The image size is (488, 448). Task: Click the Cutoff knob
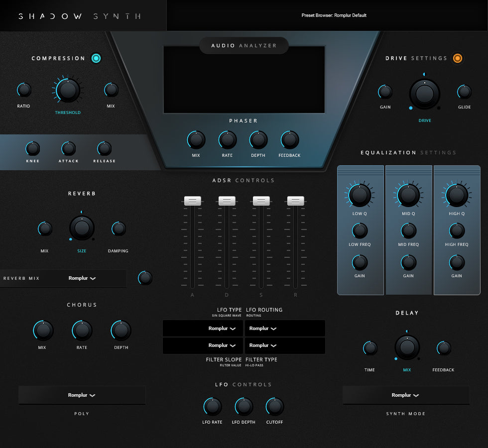pyautogui.click(x=275, y=407)
